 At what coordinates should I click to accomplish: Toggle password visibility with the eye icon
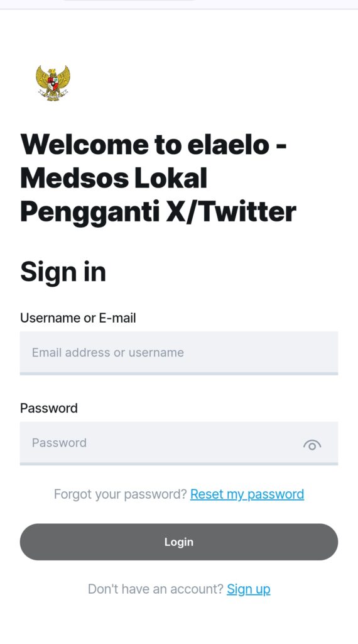(x=312, y=445)
